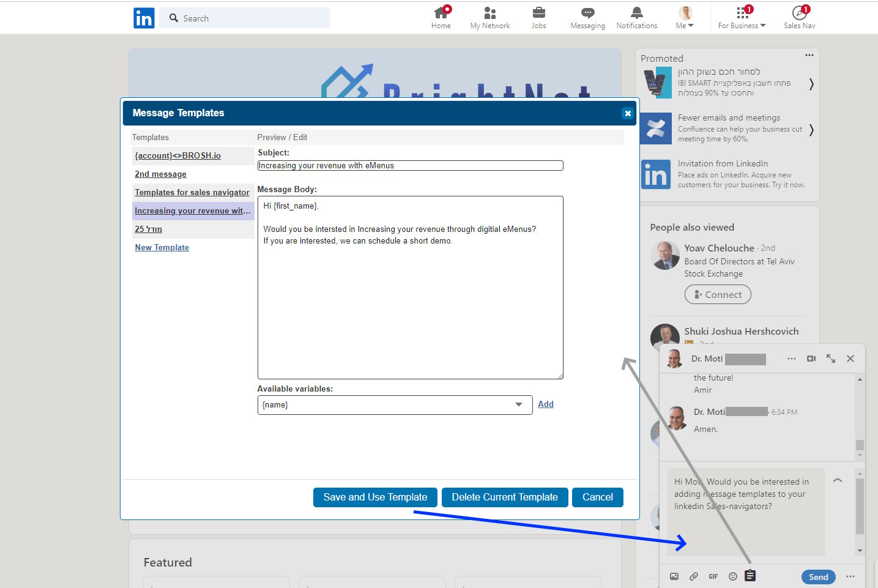Open more send options ellipsis
The width and height of the screenshot is (878, 588).
coord(850,576)
